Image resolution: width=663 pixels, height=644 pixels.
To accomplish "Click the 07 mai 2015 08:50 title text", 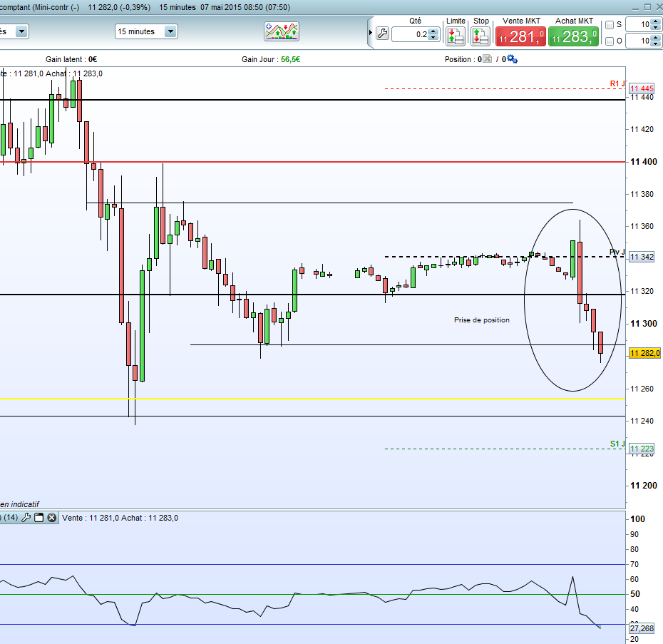I will [232, 7].
